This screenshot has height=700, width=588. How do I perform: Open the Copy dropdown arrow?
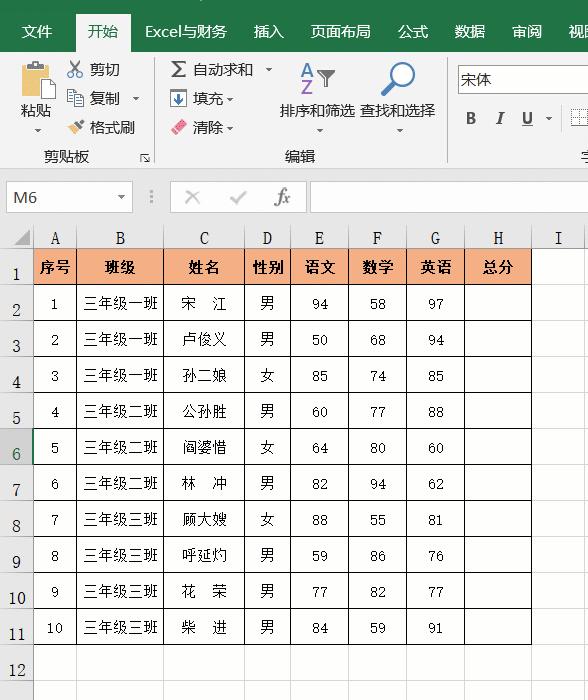click(x=136, y=98)
